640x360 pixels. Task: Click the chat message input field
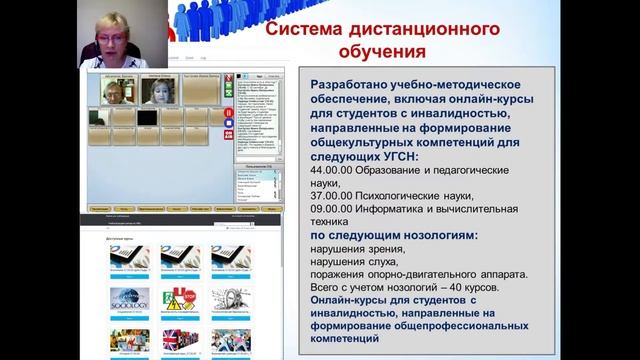point(256,160)
